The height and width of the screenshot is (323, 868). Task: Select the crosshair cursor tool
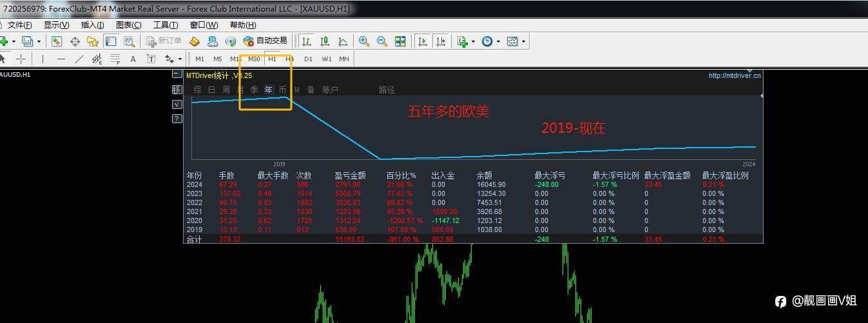(x=21, y=59)
